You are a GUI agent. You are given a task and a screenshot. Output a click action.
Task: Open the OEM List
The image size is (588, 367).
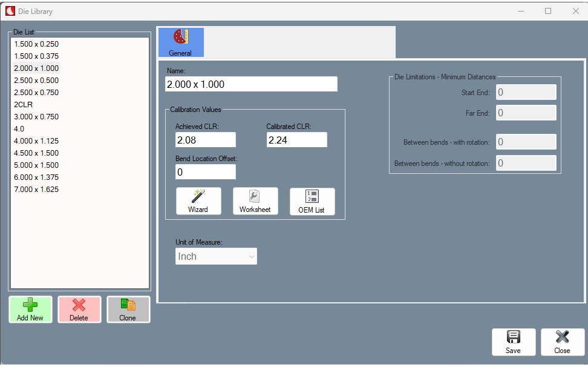click(312, 202)
